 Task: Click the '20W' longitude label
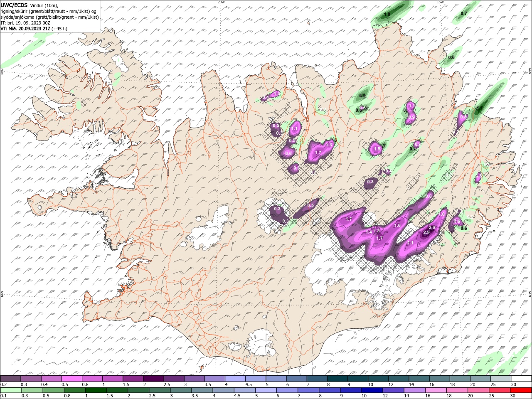[x=221, y=2]
